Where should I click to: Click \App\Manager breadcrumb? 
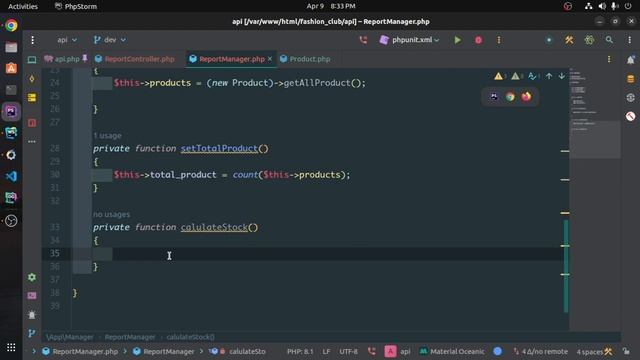pos(70,337)
